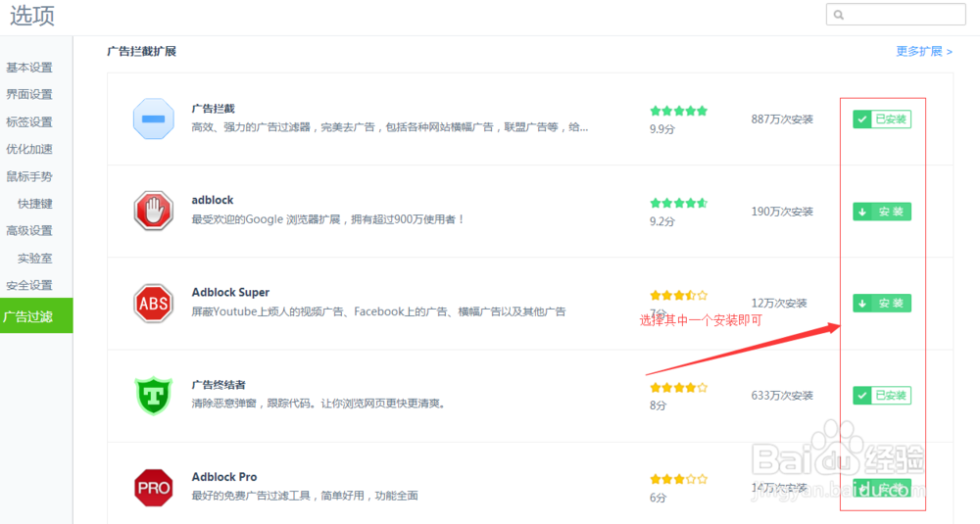Screen dimensions: 980x524
Task: Click the 8分 score
Action: coord(658,405)
